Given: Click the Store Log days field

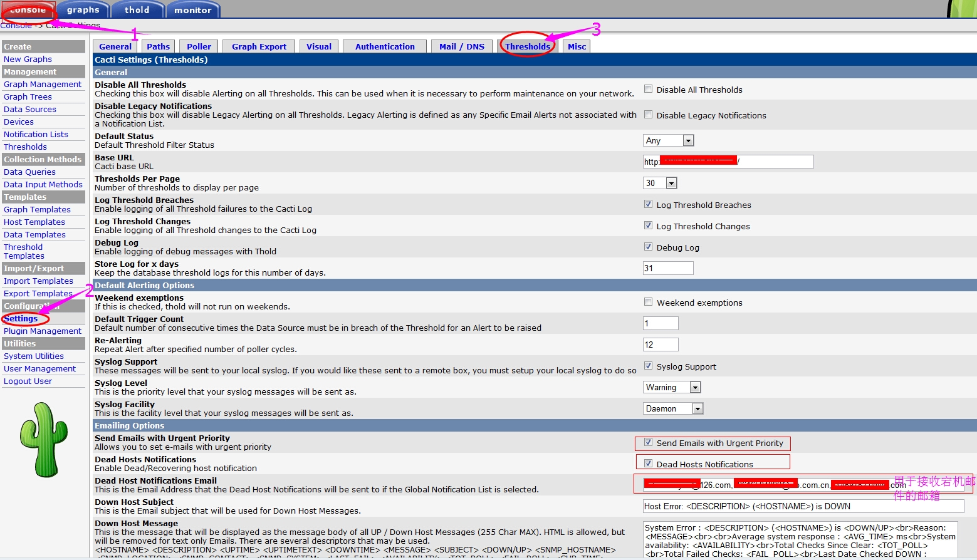Looking at the screenshot, I should (x=668, y=268).
